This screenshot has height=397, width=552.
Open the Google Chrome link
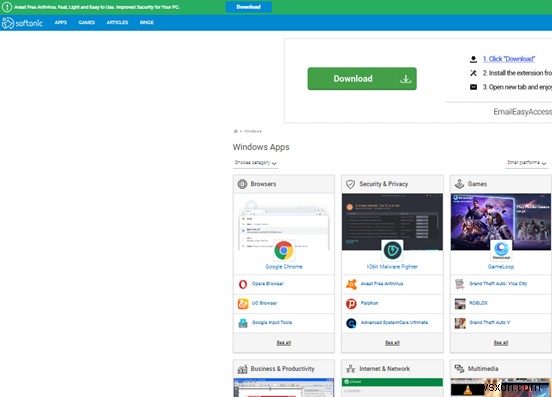coord(284,267)
